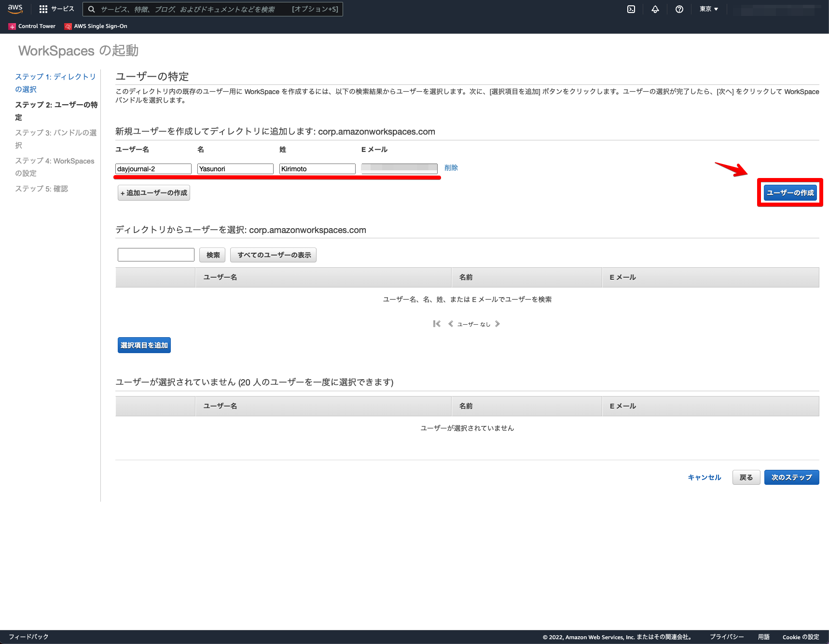Image resolution: width=829 pixels, height=644 pixels.
Task: Click the ユーザーの作成 button
Action: 789,192
